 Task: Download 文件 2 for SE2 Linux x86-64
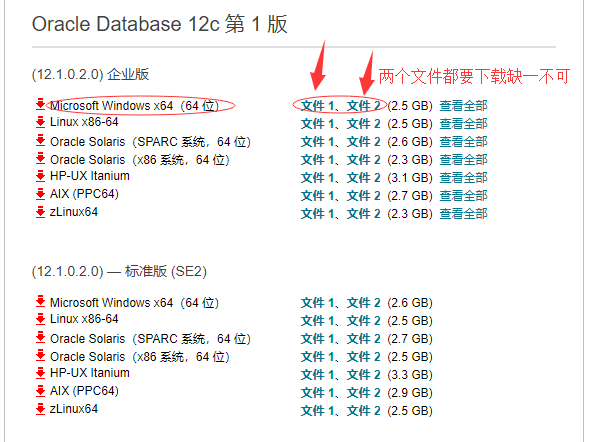[363, 321]
